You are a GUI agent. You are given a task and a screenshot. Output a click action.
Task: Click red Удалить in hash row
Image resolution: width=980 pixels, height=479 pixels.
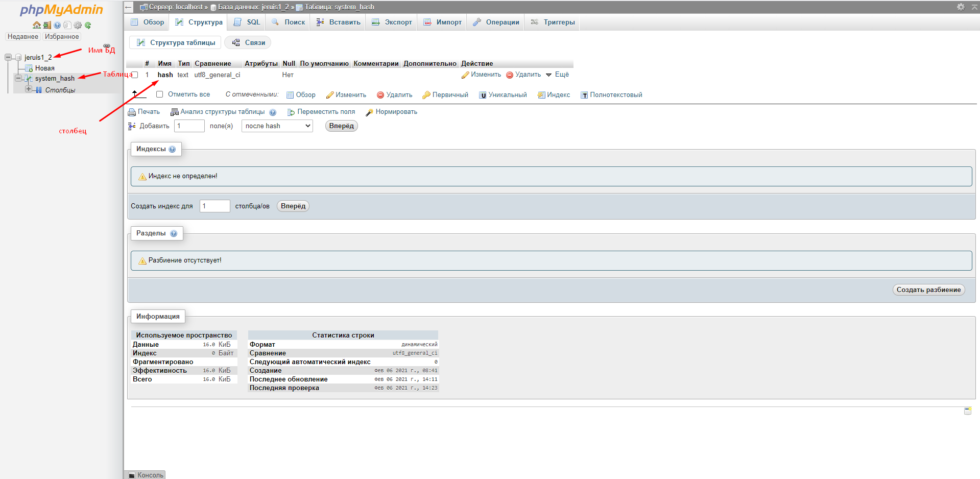coord(523,75)
